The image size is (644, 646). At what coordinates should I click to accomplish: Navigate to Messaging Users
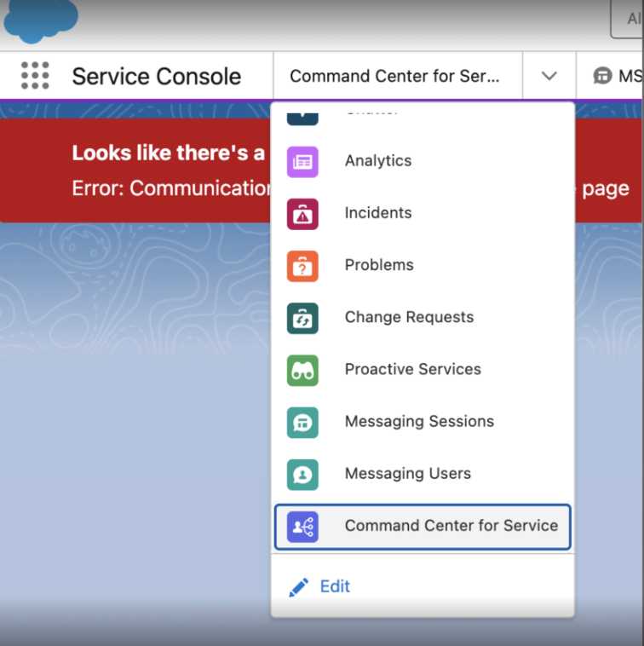[x=423, y=474]
